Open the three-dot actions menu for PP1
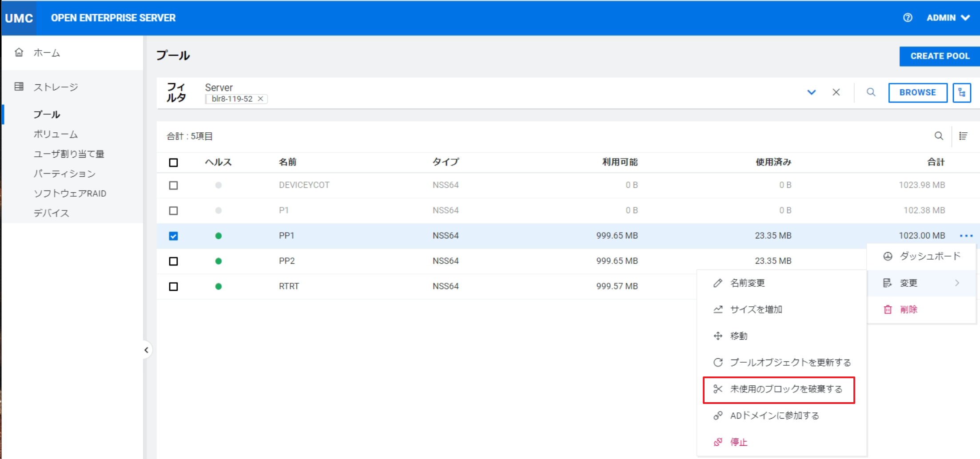 [x=966, y=236]
